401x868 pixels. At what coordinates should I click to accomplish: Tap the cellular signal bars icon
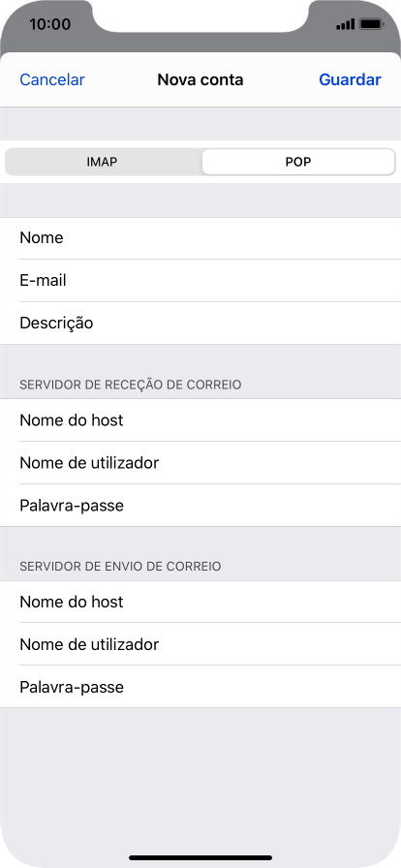[345, 24]
